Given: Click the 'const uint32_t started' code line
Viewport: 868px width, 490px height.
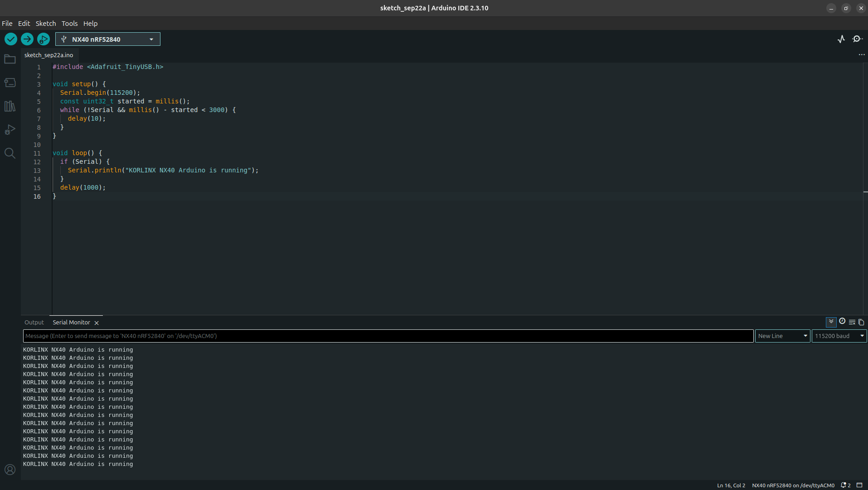Looking at the screenshot, I should pyautogui.click(x=125, y=101).
